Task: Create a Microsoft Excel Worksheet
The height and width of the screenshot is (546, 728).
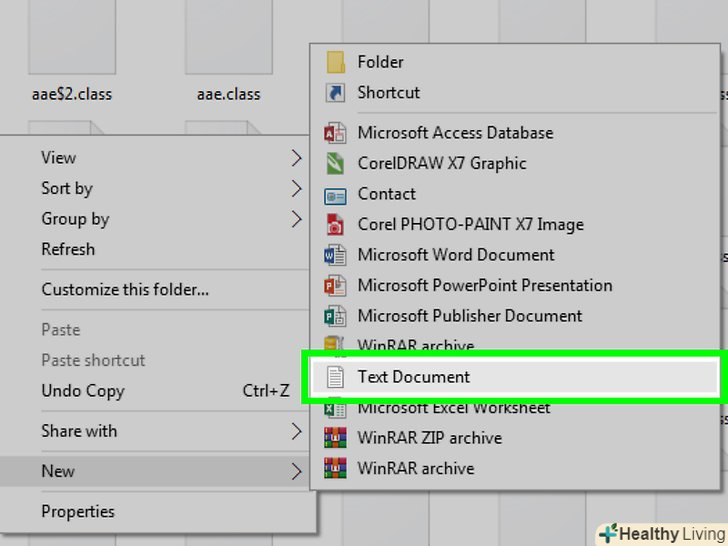Action: point(515,409)
